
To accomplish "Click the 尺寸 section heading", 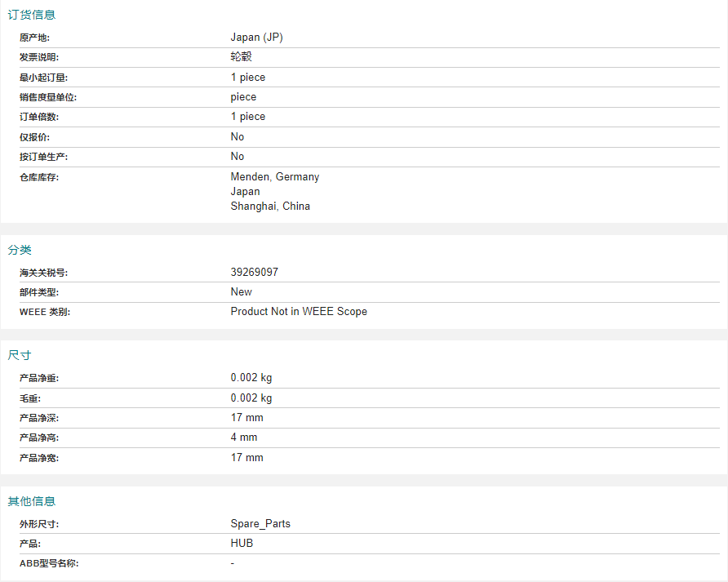I will point(20,355).
